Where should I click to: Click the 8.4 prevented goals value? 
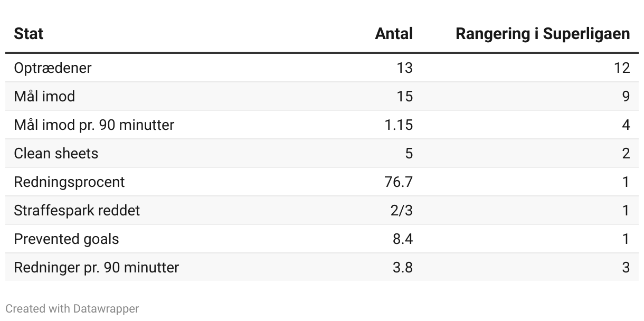[402, 239]
